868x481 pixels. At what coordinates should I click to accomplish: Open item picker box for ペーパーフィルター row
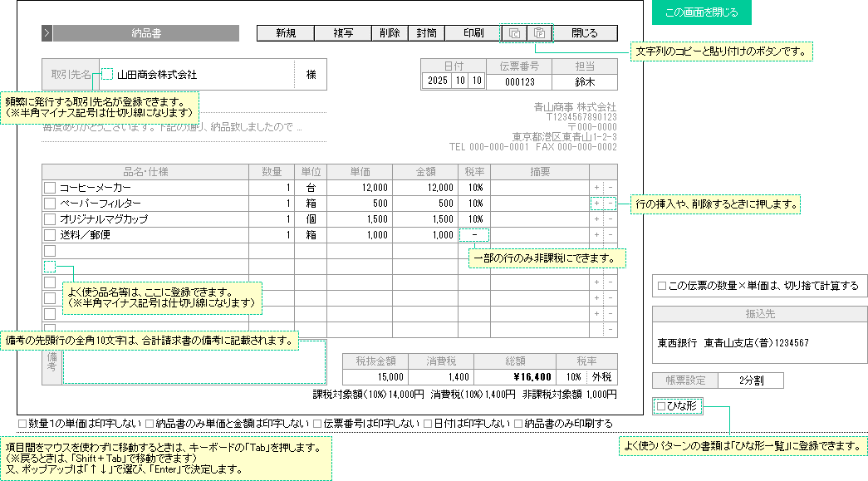50,204
